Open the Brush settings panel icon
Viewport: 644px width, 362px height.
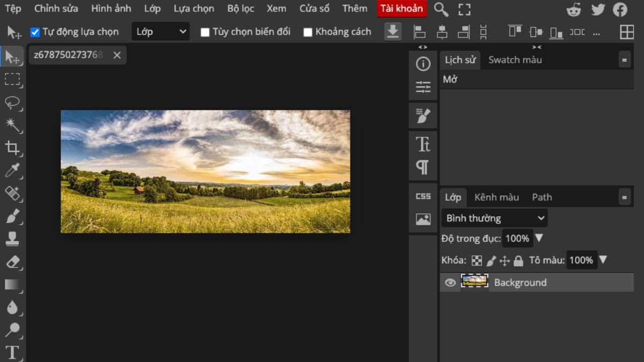423,115
